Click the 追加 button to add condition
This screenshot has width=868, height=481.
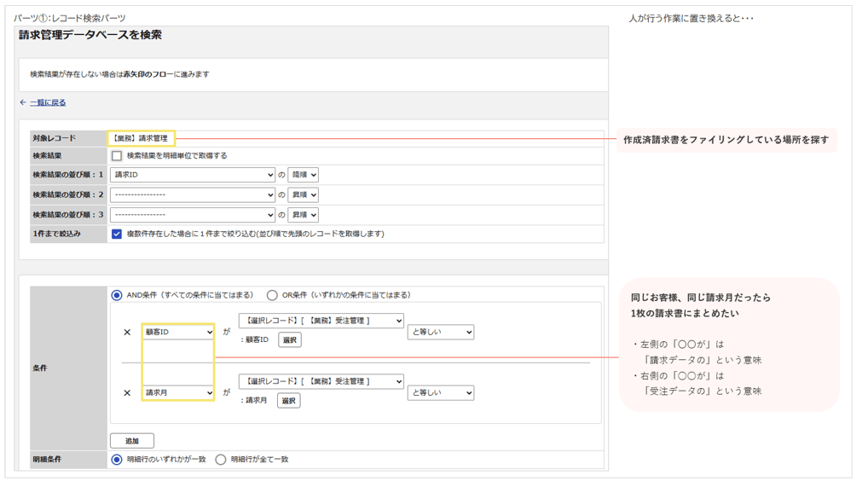[x=132, y=441]
